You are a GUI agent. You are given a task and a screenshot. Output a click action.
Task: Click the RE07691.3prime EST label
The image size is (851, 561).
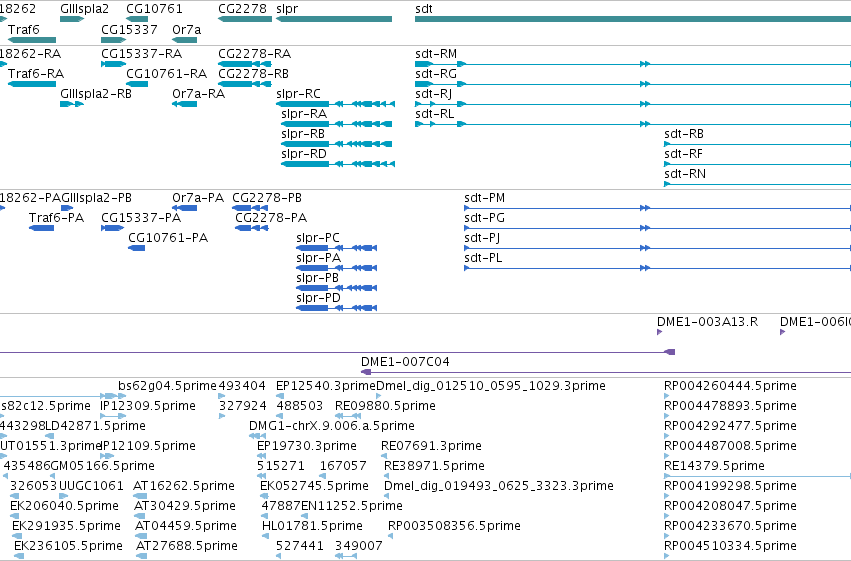431,446
